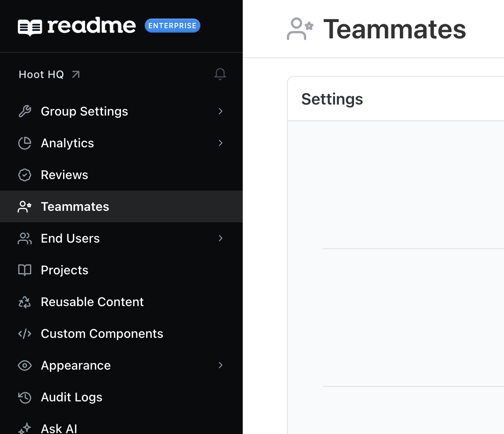Expand the End Users chevron
The height and width of the screenshot is (434, 504).
click(x=221, y=238)
